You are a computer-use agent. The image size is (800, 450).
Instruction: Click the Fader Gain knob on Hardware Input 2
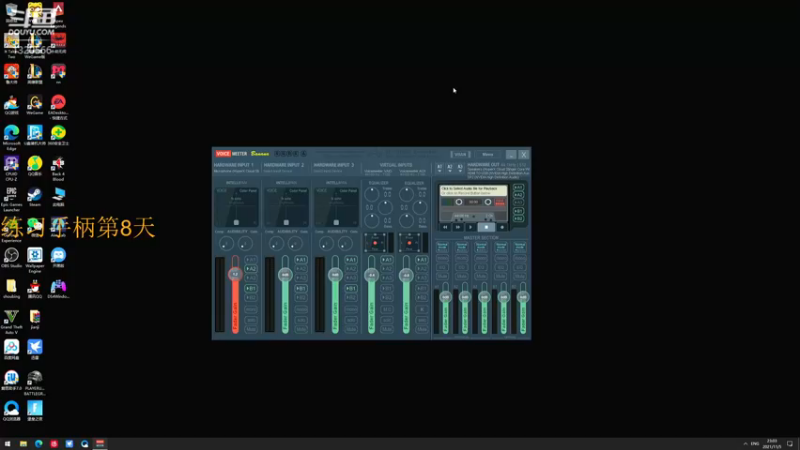[285, 274]
